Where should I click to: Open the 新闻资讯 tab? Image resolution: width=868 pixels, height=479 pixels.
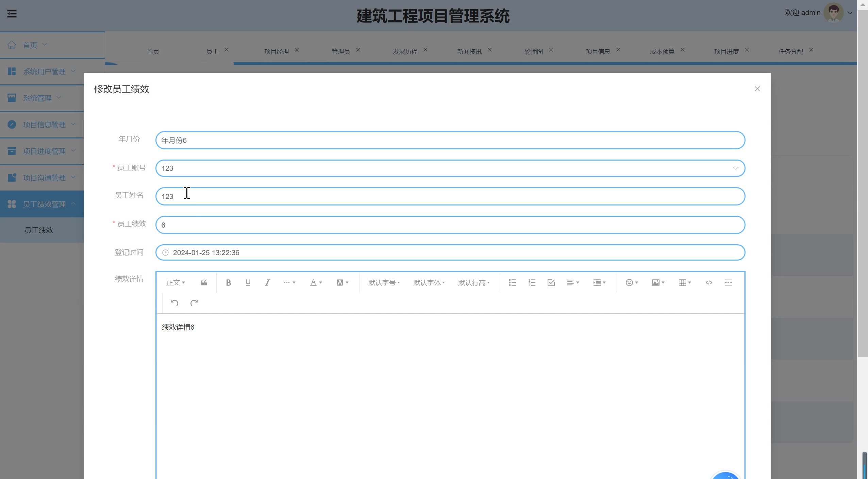point(469,51)
